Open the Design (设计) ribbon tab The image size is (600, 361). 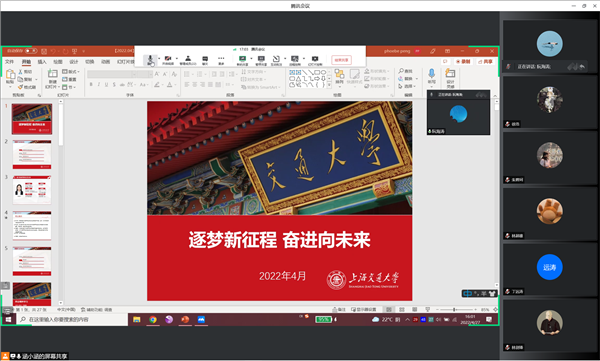pos(74,62)
